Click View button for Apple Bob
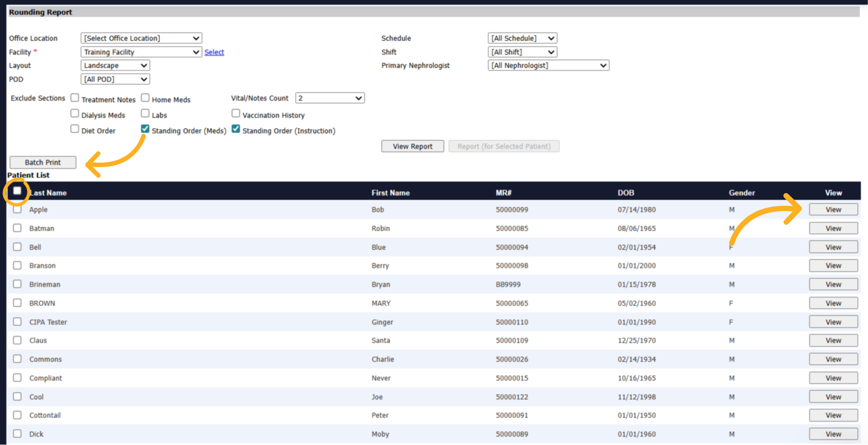868x445 pixels. [833, 210]
